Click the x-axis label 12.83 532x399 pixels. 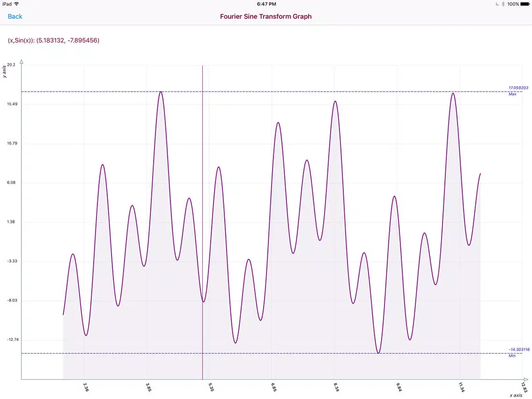[524, 387]
